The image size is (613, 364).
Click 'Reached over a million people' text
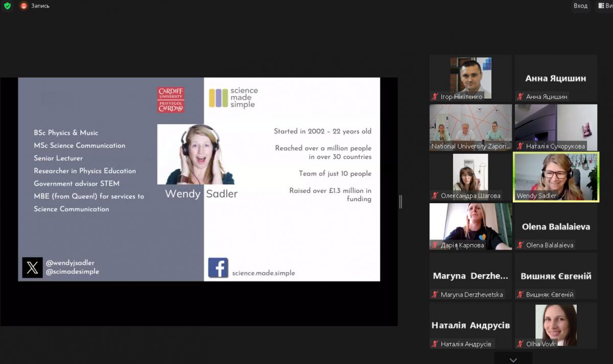point(323,148)
